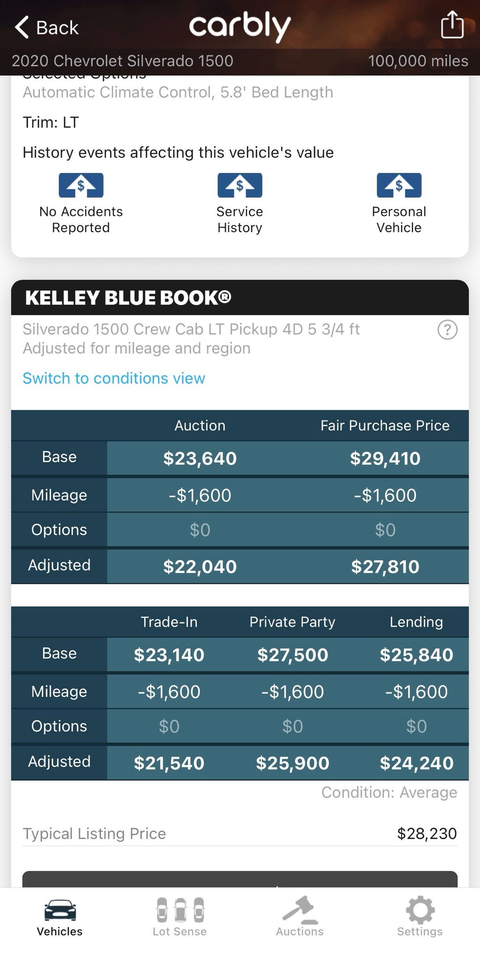Tap the carbly logo
480x980 pixels.
pyautogui.click(x=240, y=26)
